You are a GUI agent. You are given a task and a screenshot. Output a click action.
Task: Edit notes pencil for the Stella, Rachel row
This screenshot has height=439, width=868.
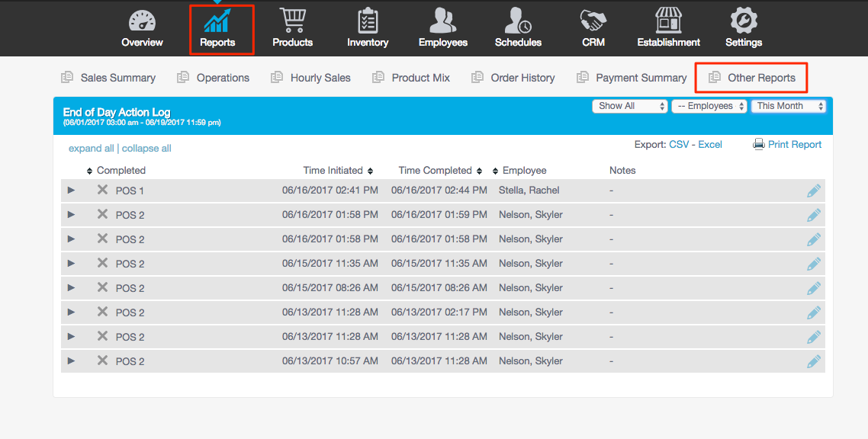[814, 191]
